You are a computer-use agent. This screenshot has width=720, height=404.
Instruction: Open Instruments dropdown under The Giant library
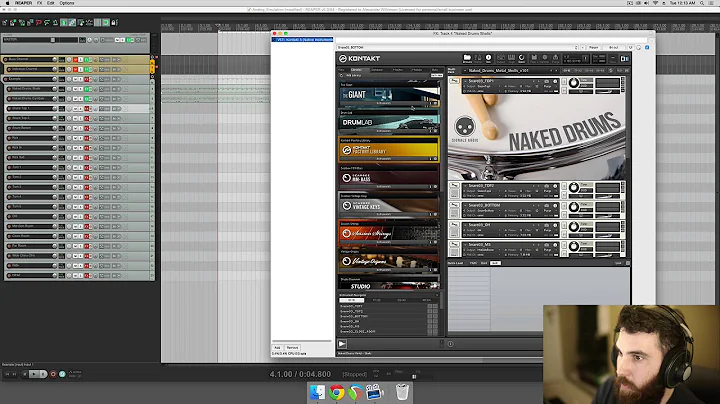point(384,103)
